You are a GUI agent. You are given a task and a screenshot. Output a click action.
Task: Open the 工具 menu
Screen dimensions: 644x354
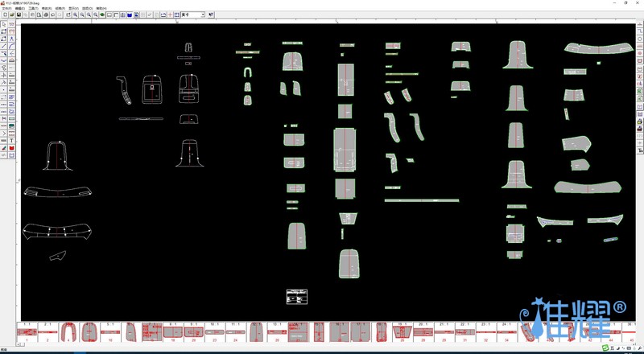[x=33, y=8]
